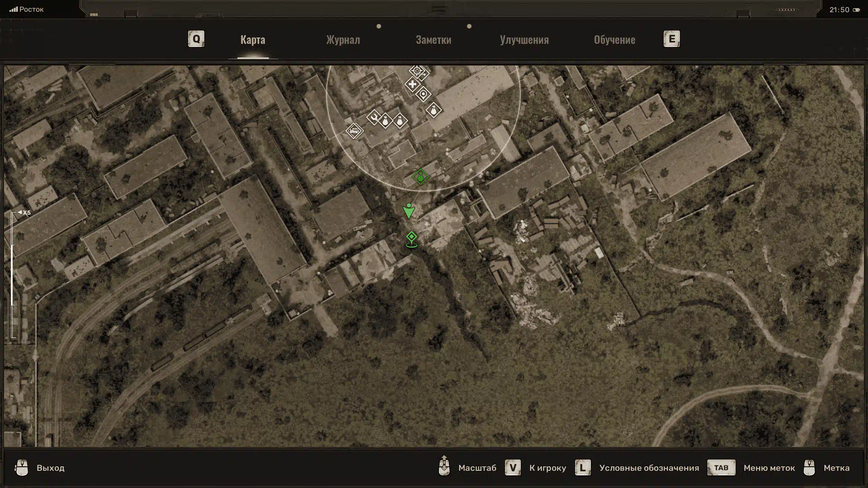
Task: Go to the Обучение tab
Action: click(614, 40)
